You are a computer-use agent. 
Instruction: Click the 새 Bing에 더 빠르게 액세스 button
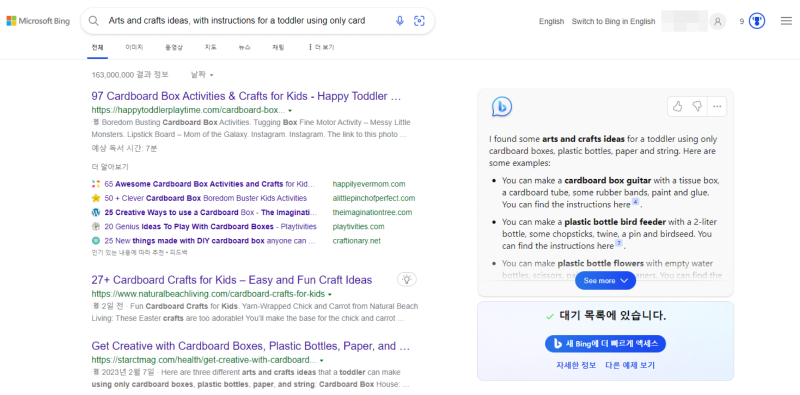[x=605, y=344]
